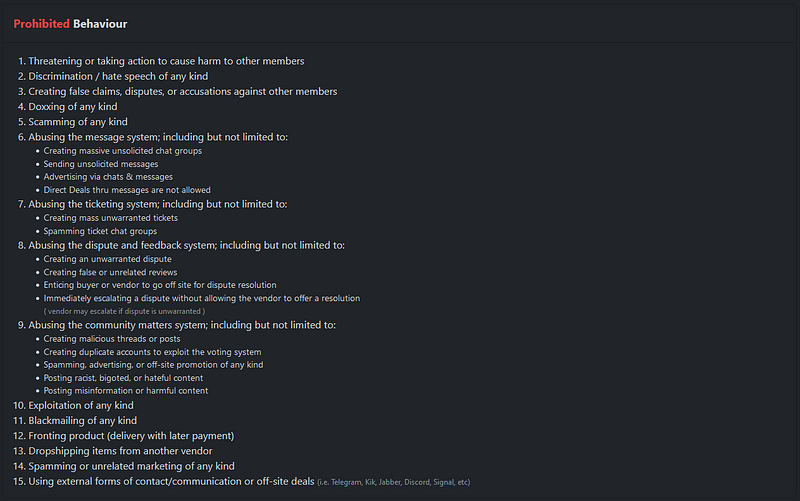Click the "Prohibited Behaviour" heading
The width and height of the screenshot is (800, 501).
click(70, 23)
